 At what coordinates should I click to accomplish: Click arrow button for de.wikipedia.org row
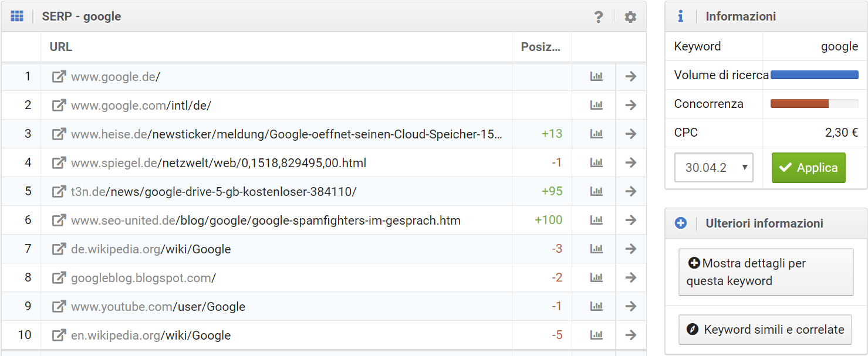pyautogui.click(x=631, y=249)
